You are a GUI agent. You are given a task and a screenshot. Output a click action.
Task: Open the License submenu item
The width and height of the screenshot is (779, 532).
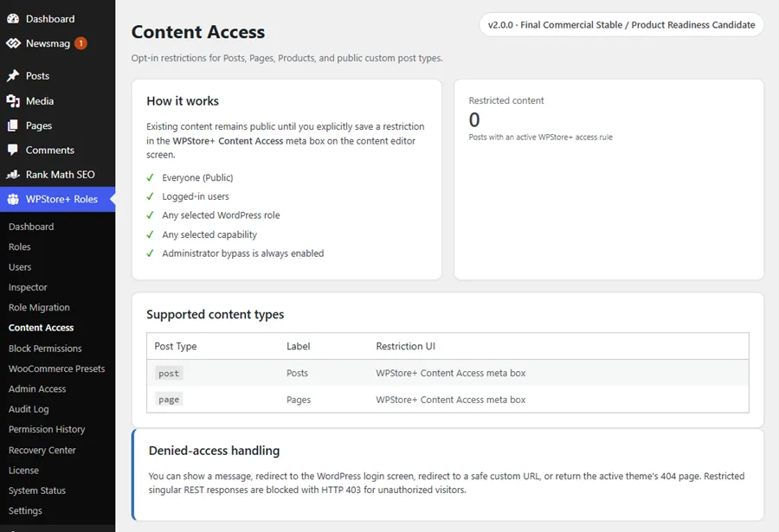click(x=23, y=471)
